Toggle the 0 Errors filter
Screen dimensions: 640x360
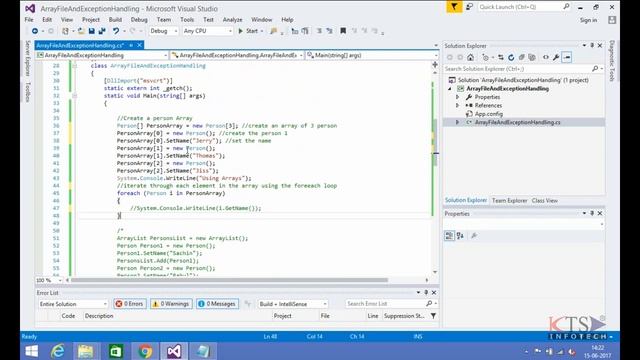tap(130, 304)
